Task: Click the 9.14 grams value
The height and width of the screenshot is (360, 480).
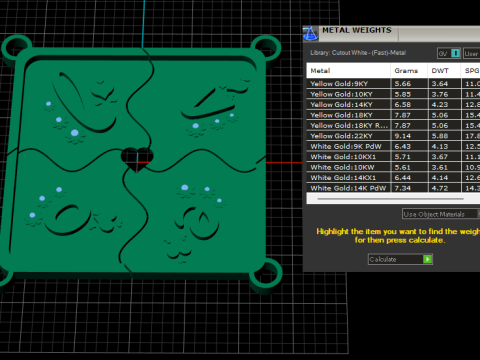Action: [x=403, y=136]
